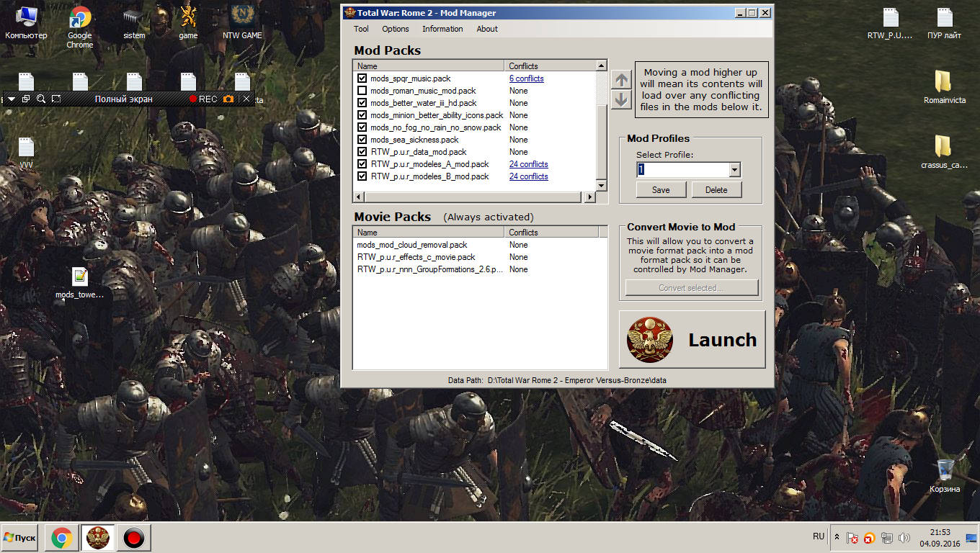This screenshot has width=980, height=553.
Task: Select the NTW GAME desktop icon
Action: click(x=242, y=22)
